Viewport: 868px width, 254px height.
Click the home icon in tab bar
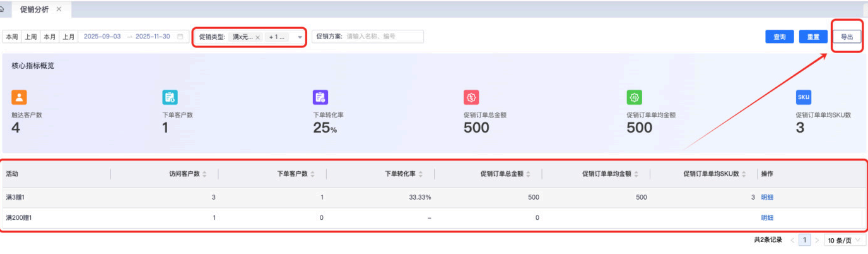point(2,9)
